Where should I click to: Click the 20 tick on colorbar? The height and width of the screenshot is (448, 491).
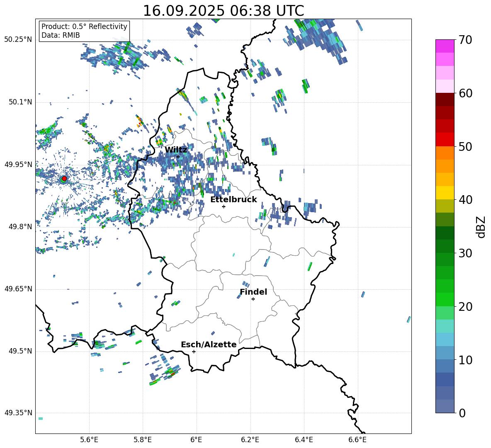coord(465,306)
